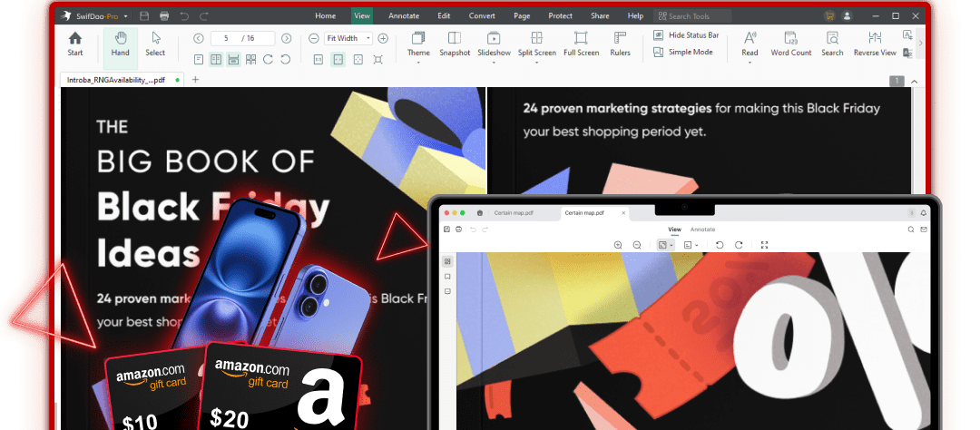This screenshot has width=980, height=430.
Task: Choose the Select cursor tool
Action: tap(155, 44)
